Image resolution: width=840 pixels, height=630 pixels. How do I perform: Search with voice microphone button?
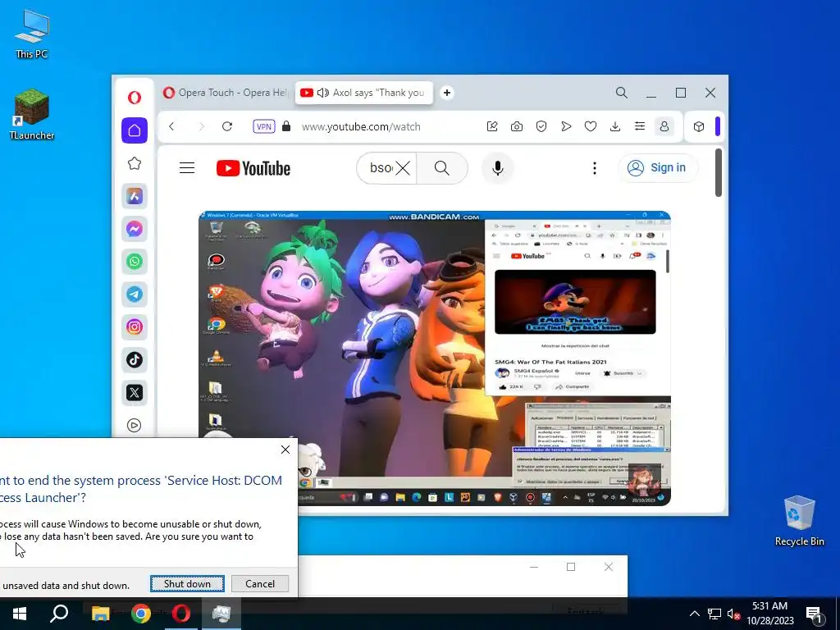coord(498,168)
